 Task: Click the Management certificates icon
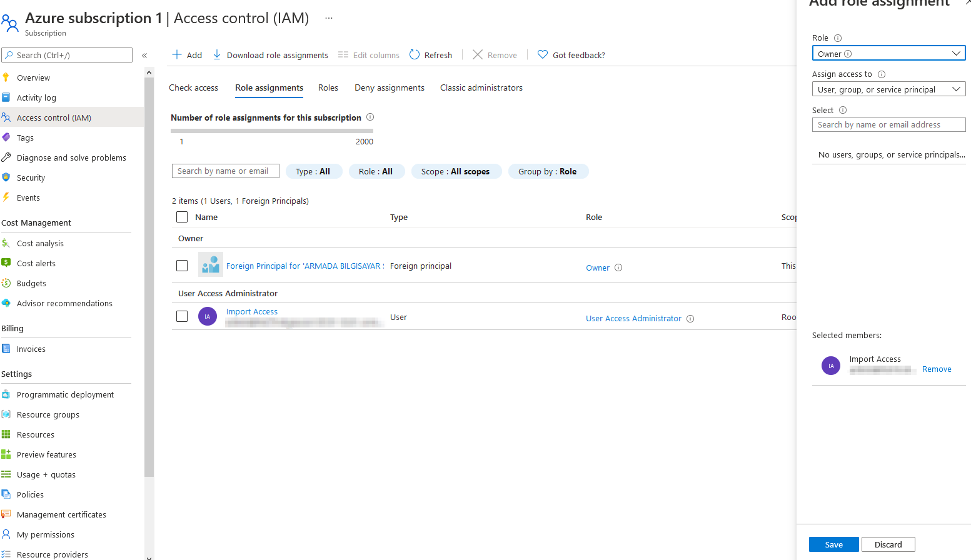click(x=6, y=514)
